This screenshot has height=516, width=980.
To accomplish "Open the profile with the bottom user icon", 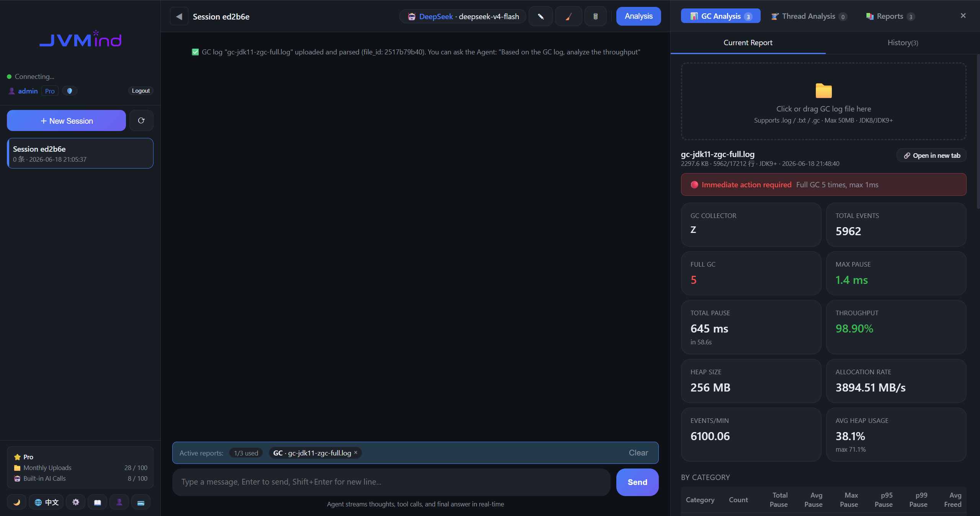I will tap(119, 502).
